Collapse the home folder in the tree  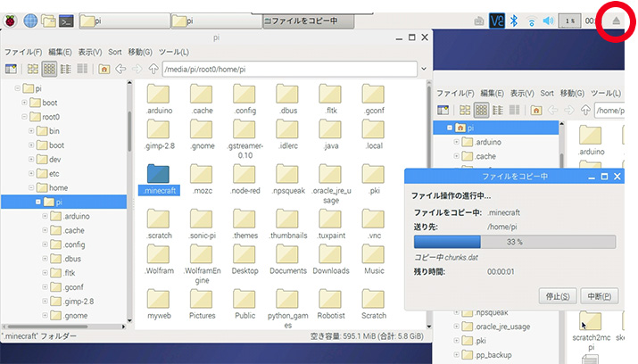click(31, 188)
